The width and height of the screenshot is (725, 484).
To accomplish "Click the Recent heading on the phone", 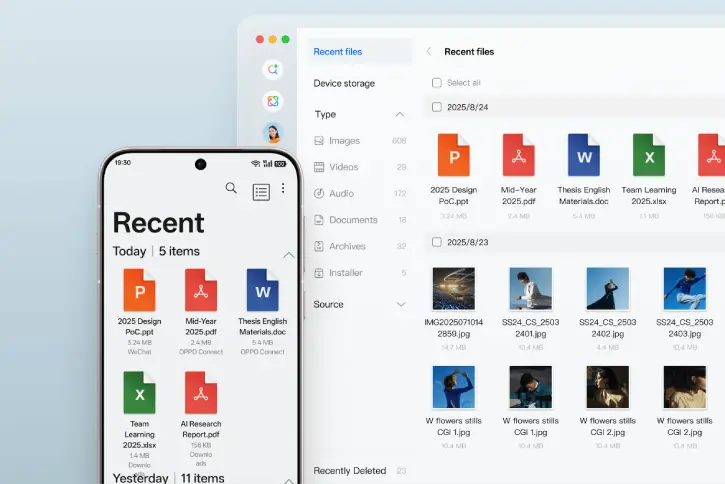I will pos(158,223).
